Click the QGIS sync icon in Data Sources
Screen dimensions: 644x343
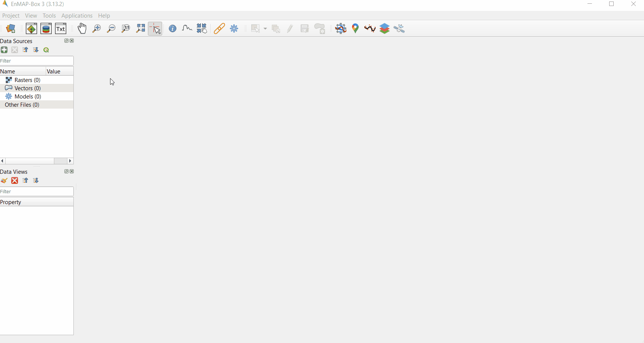coord(46,50)
